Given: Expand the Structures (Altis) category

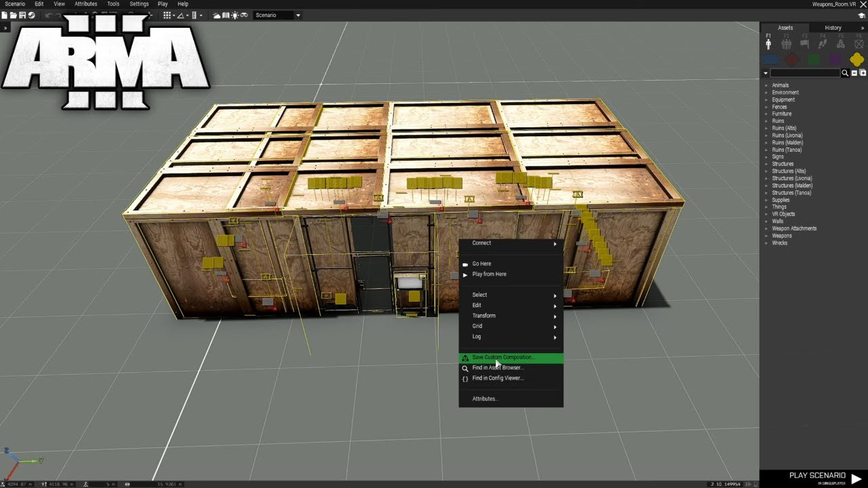Looking at the screenshot, I should [766, 171].
